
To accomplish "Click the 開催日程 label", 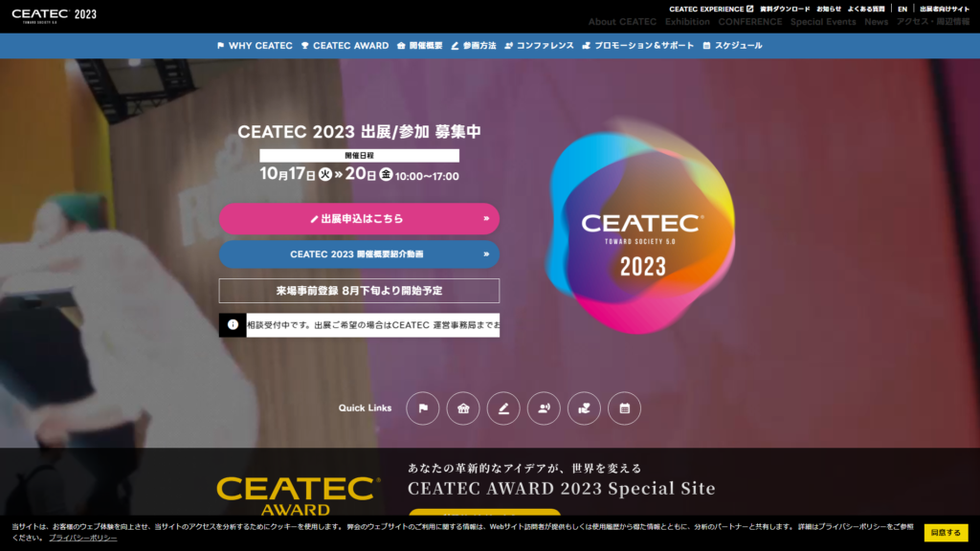I will (x=360, y=156).
